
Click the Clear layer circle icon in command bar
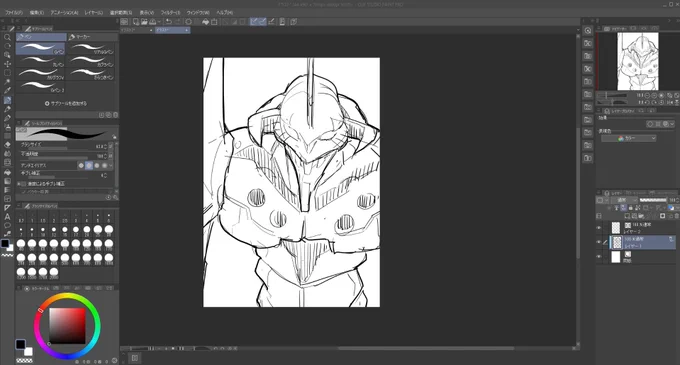pyautogui.click(x=189, y=22)
